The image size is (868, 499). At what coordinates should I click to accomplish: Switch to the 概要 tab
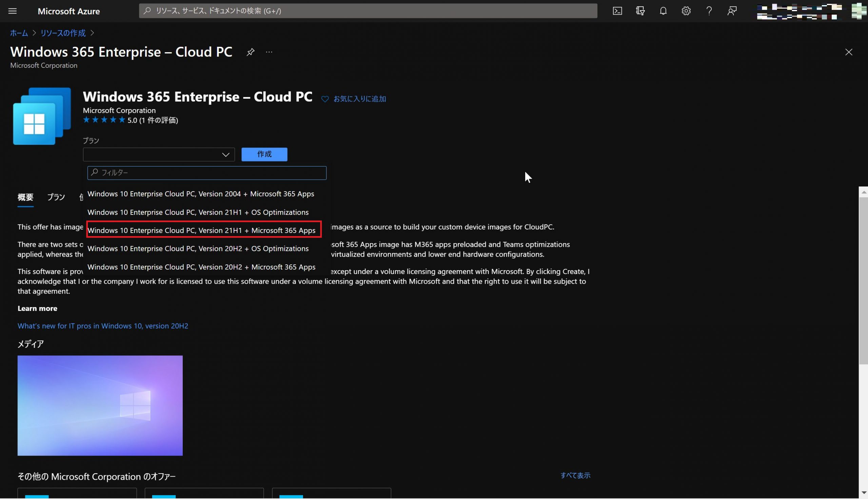click(25, 197)
